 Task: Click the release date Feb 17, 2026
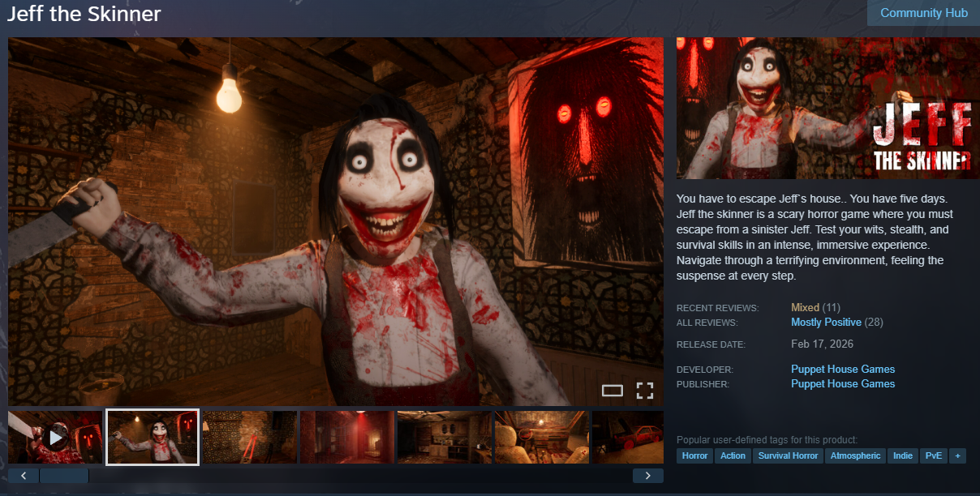coord(822,344)
